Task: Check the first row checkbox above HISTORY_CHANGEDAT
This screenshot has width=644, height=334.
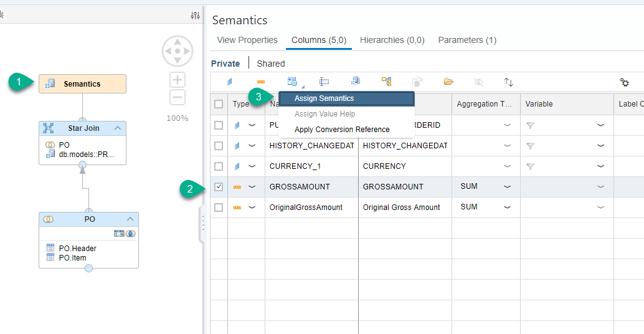Action: 219,125
